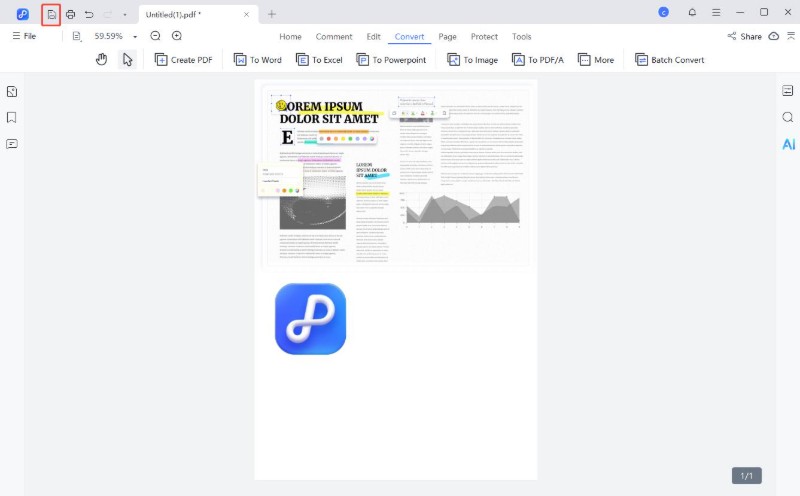Image resolution: width=800 pixels, height=496 pixels.
Task: Switch to the Page tab
Action: click(x=447, y=37)
